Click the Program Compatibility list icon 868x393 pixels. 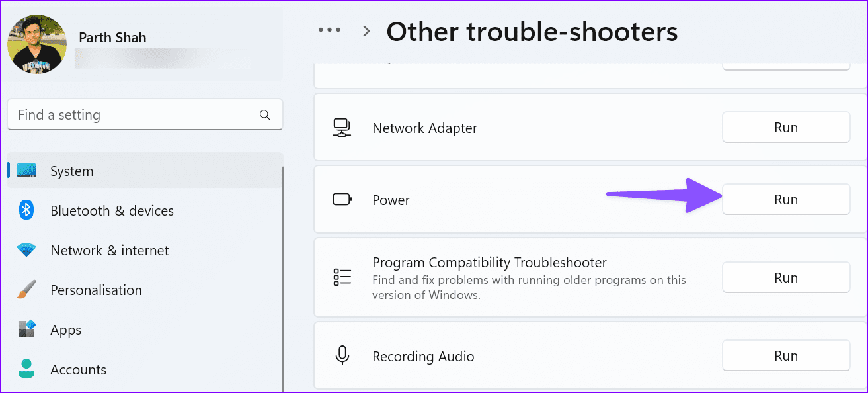342,277
